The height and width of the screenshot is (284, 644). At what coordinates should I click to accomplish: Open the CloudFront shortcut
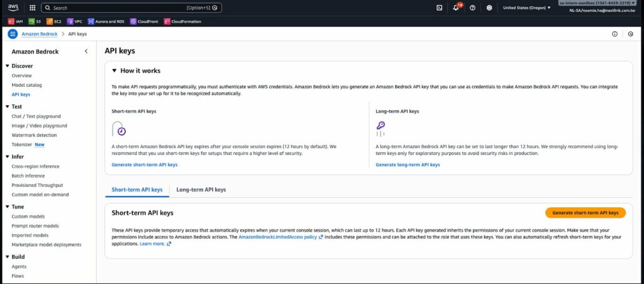pyautogui.click(x=144, y=21)
